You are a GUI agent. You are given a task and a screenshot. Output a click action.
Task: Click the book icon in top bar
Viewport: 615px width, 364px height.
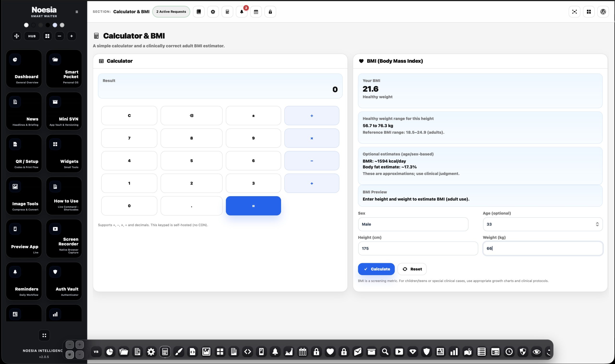[198, 12]
